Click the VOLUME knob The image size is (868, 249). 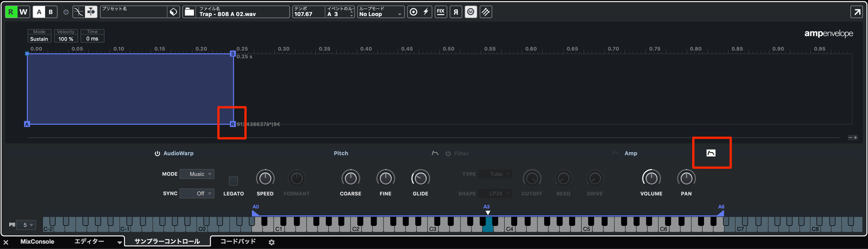[651, 178]
